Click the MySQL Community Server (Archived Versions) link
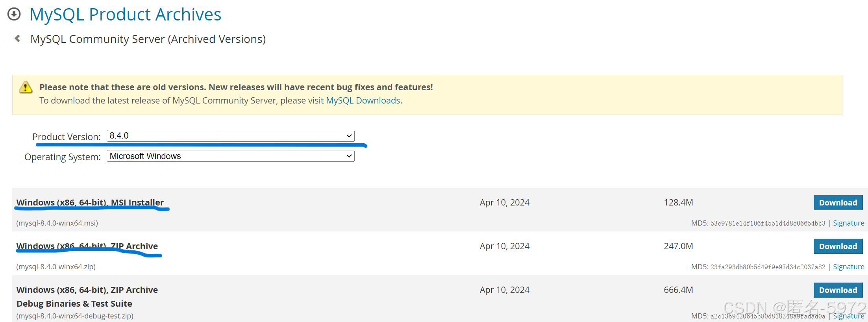 (148, 39)
